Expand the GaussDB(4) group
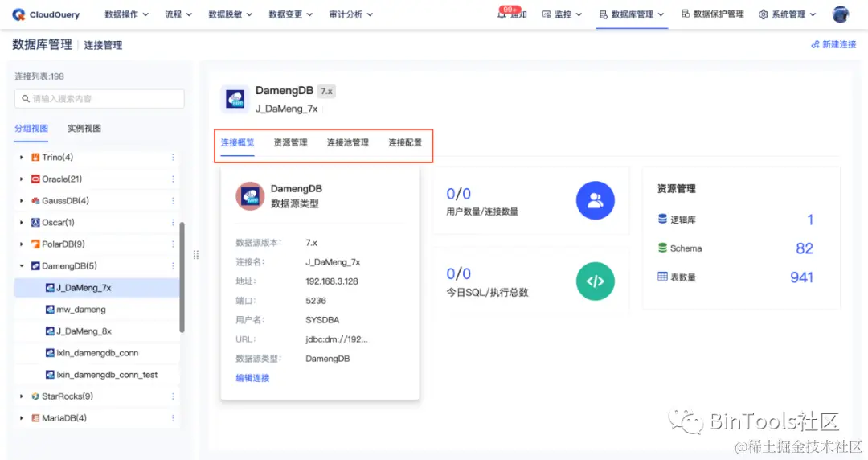The image size is (868, 460). point(22,200)
